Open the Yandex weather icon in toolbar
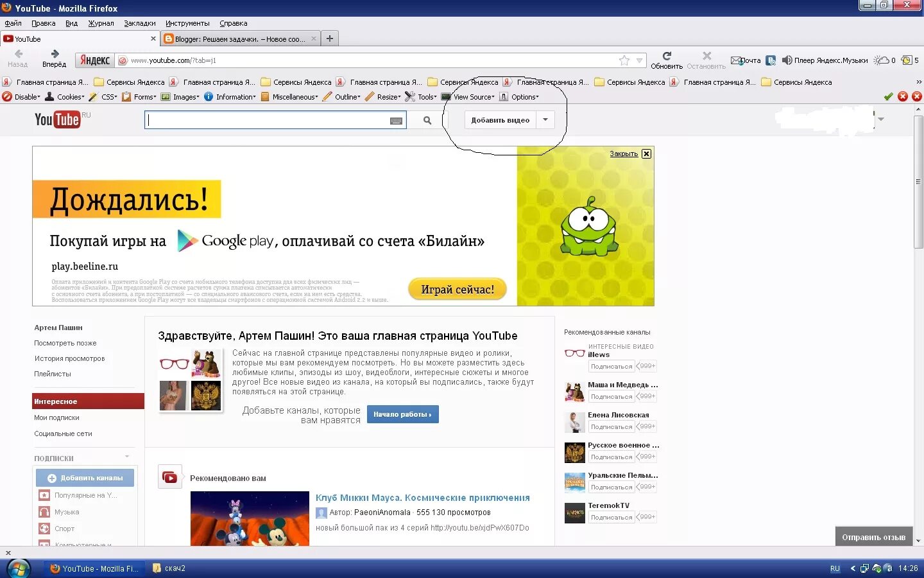 [882, 60]
